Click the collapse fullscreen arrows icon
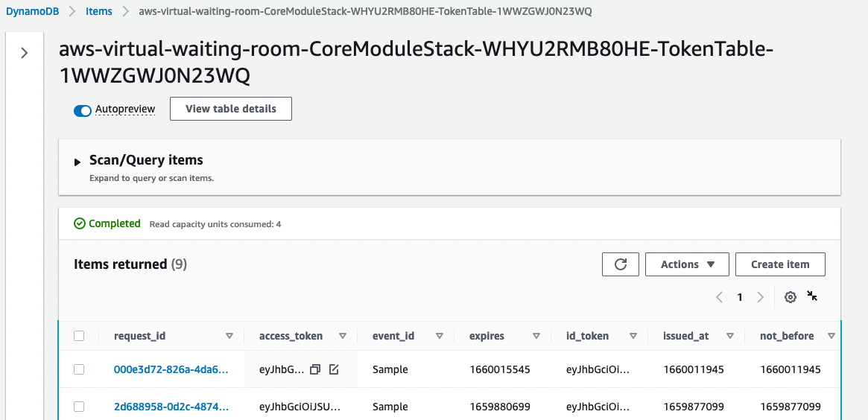The image size is (868, 420). click(813, 296)
